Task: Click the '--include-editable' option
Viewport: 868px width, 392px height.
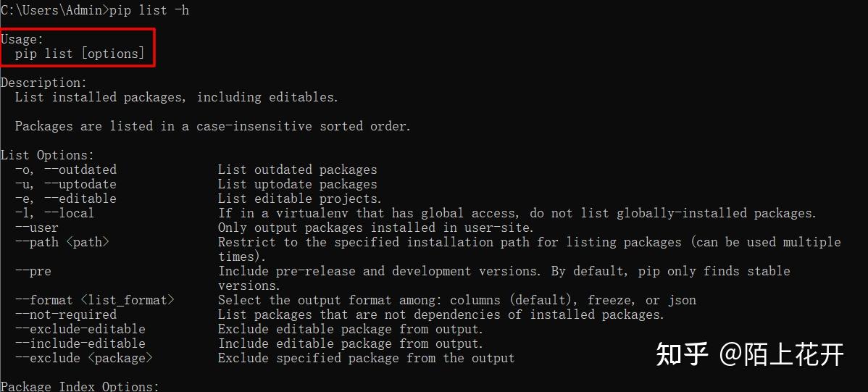Action: click(x=80, y=343)
